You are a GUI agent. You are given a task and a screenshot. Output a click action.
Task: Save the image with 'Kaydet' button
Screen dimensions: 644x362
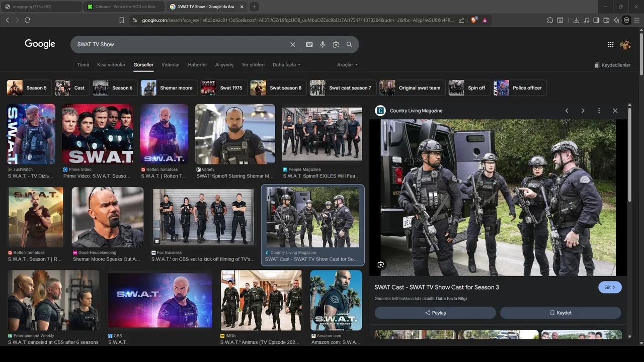pos(560,313)
